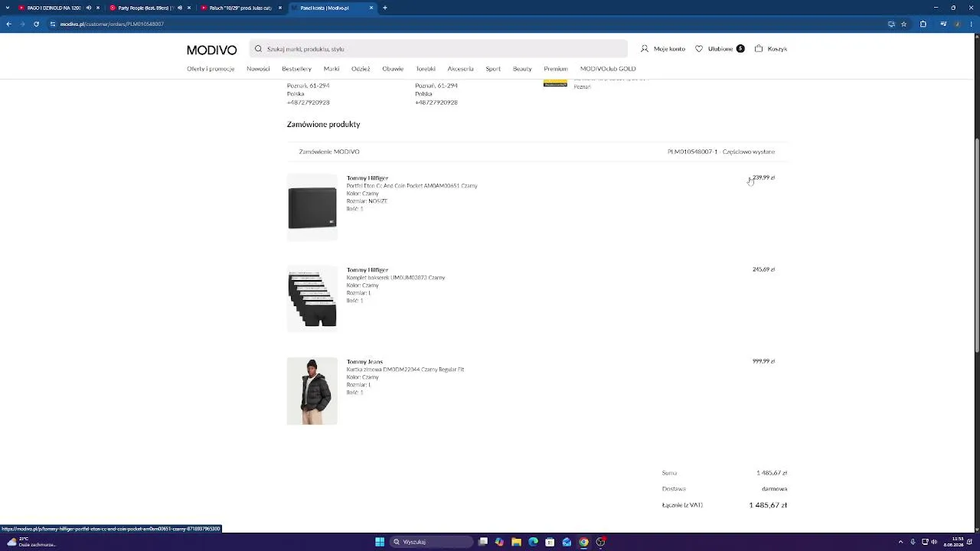The width and height of the screenshot is (980, 551).
Task: Mute the PAGO I DZINOLD tab audio
Action: coord(88,8)
